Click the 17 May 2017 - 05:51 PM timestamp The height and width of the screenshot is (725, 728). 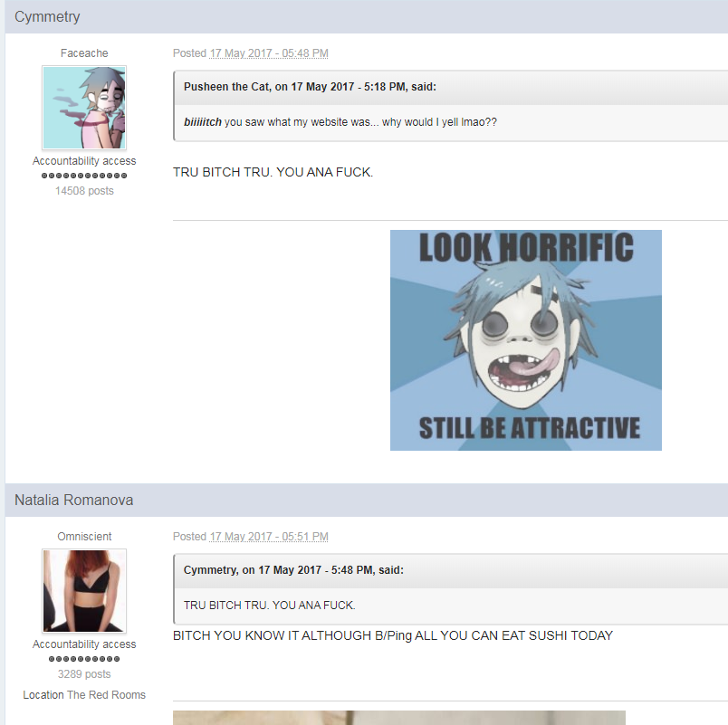point(269,537)
